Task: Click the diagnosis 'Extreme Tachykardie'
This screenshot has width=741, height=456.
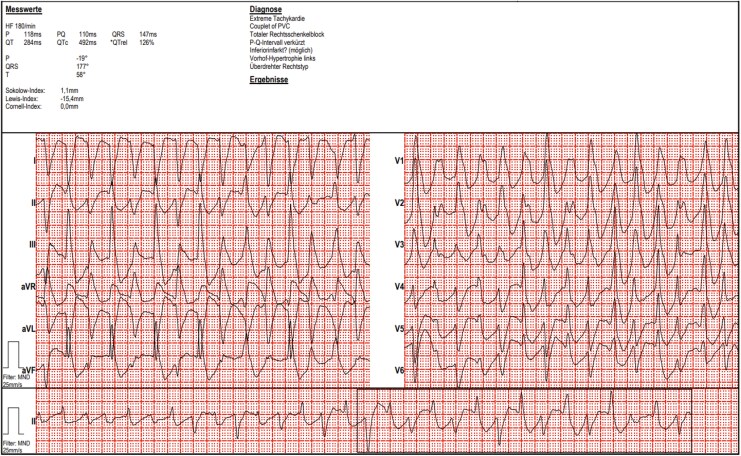Action: pyautogui.click(x=277, y=18)
